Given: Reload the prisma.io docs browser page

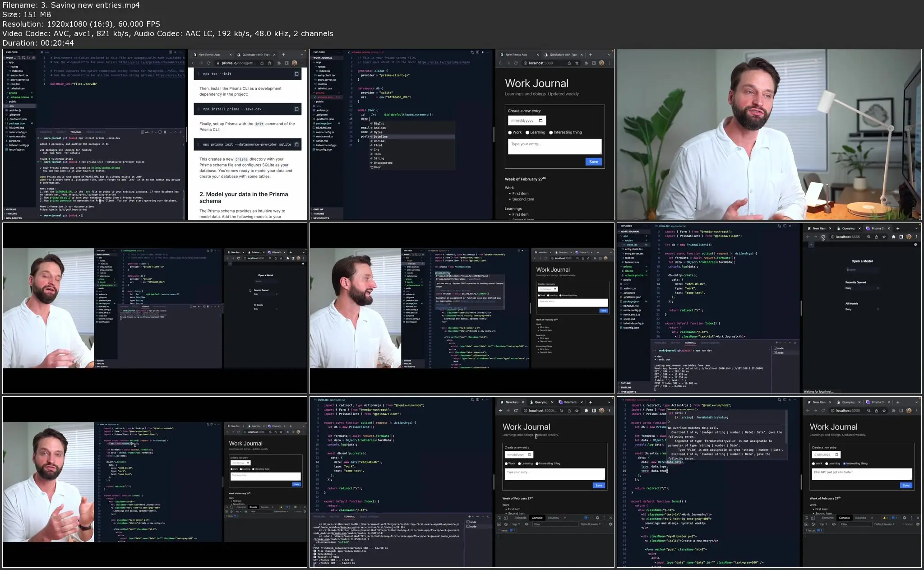Looking at the screenshot, I should point(208,63).
